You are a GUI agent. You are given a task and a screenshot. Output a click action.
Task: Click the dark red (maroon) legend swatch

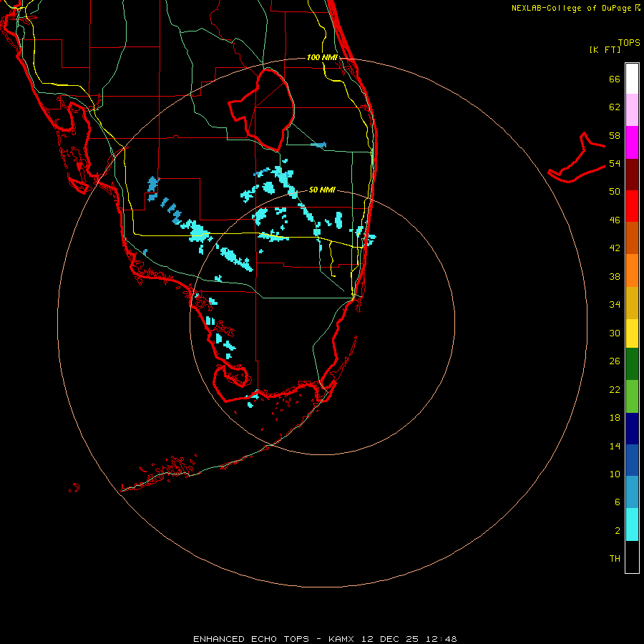click(x=632, y=174)
